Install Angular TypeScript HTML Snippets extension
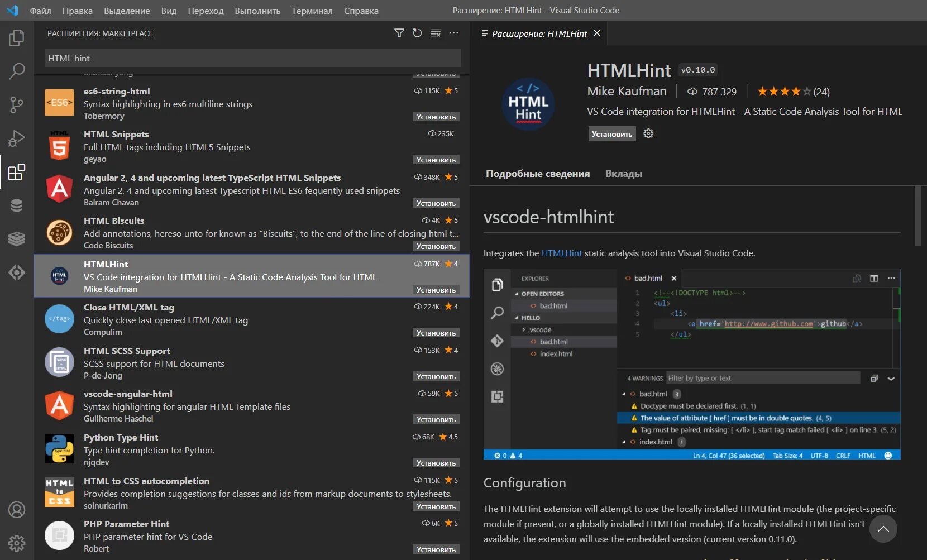 pos(436,203)
